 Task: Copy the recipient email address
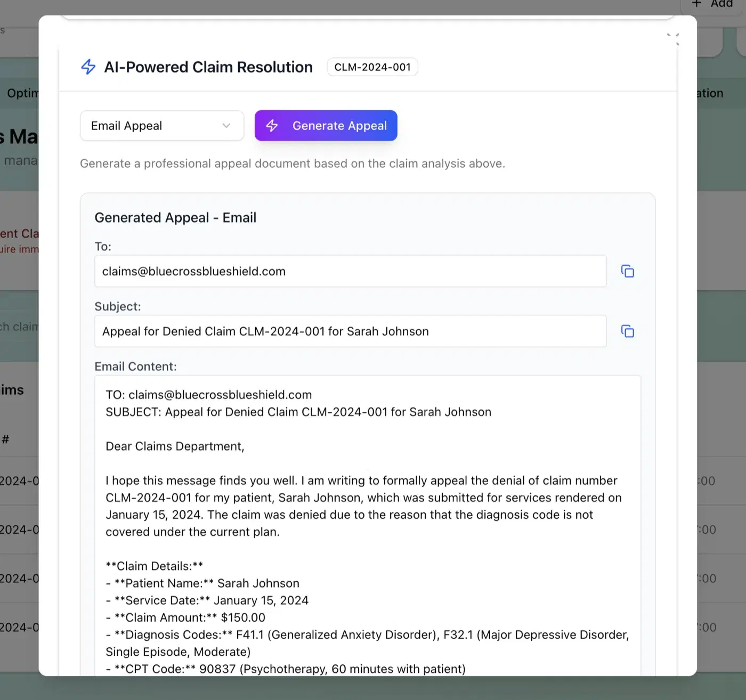[627, 271]
